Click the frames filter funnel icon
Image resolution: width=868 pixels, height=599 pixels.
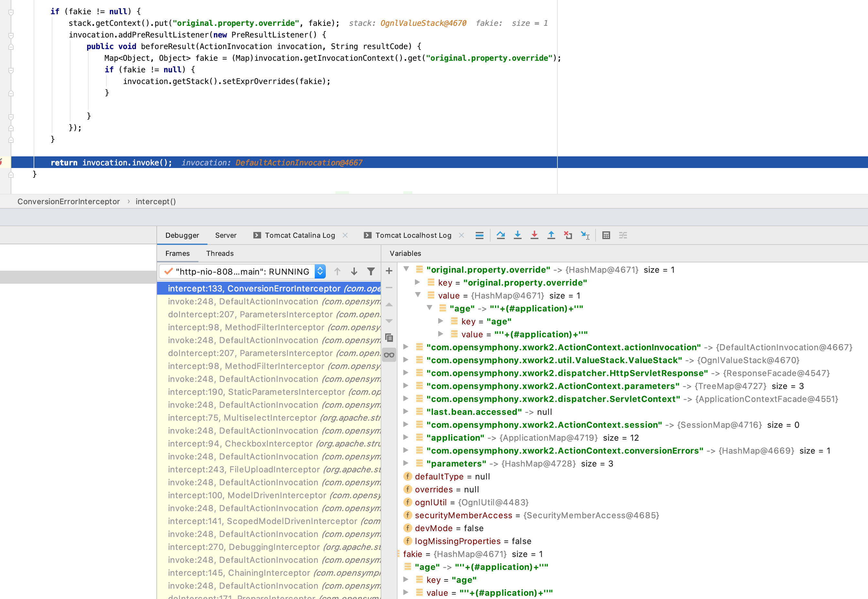tap(371, 271)
